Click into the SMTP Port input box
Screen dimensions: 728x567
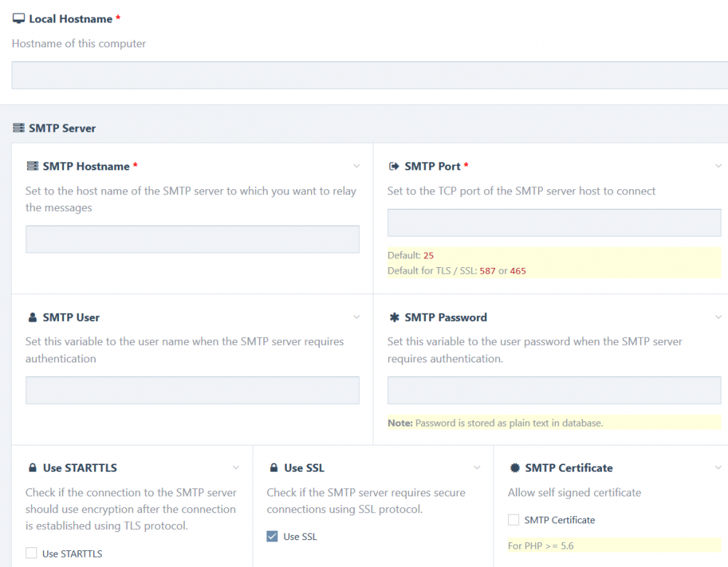pos(554,223)
